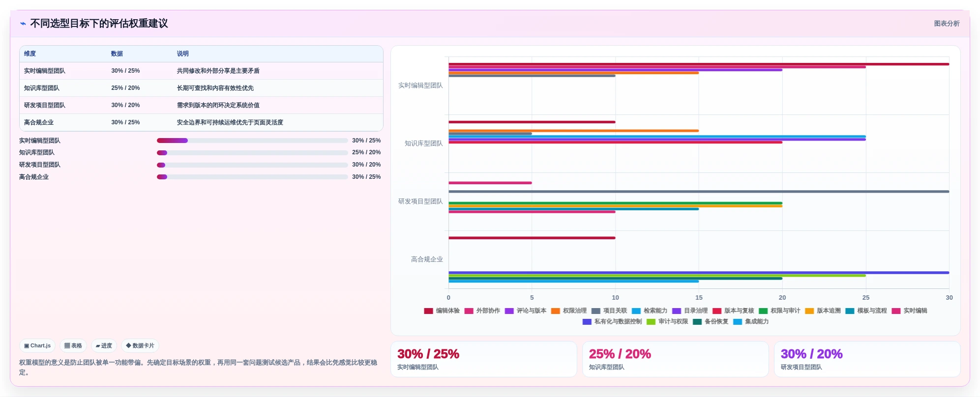Click the 实时编辑型团队 chart axis label
Screen dimensions: 980x397
point(420,85)
